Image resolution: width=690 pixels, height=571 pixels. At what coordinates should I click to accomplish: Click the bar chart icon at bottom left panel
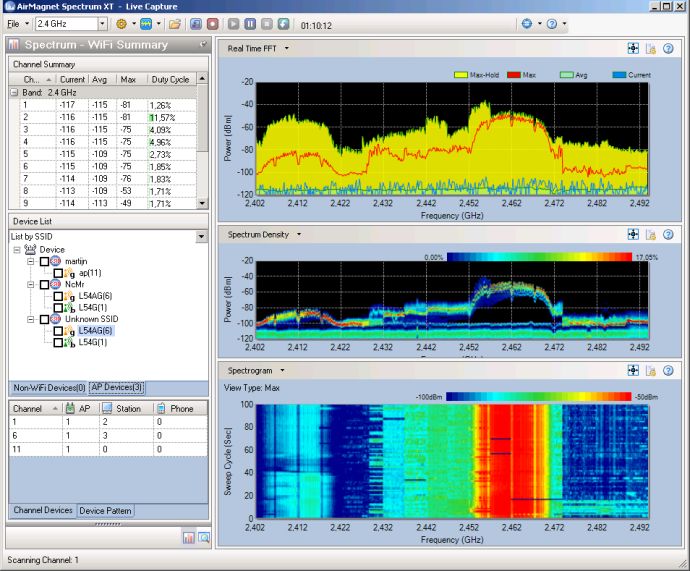pos(189,537)
